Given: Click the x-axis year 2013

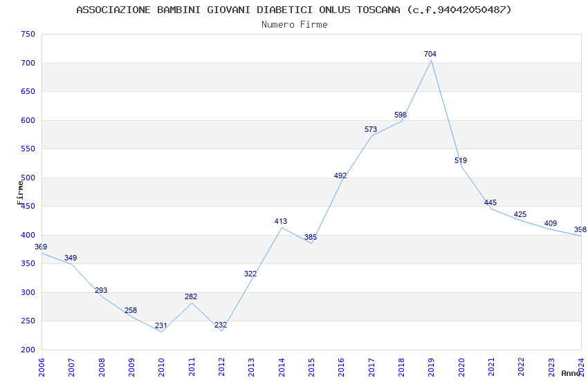Looking at the screenshot, I should [251, 368].
